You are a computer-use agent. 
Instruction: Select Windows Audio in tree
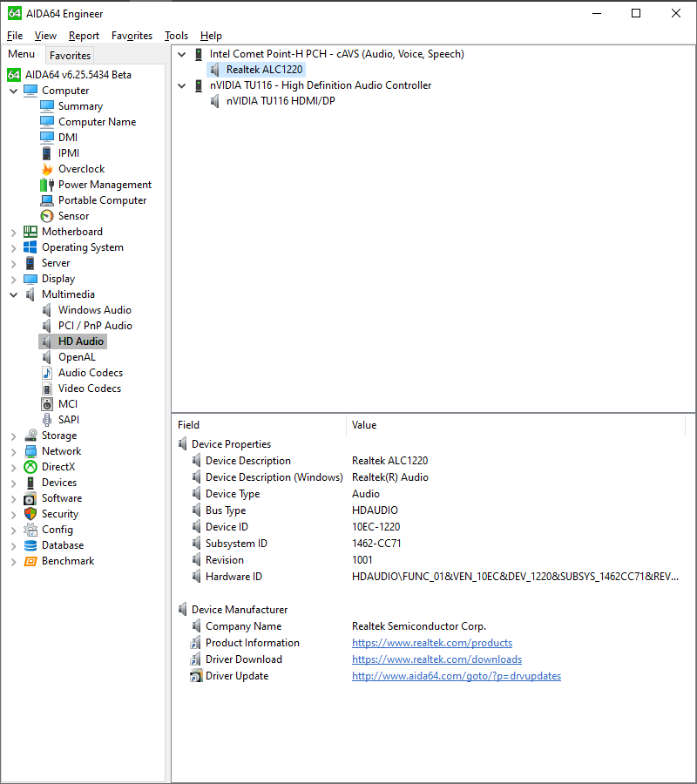[x=94, y=310]
